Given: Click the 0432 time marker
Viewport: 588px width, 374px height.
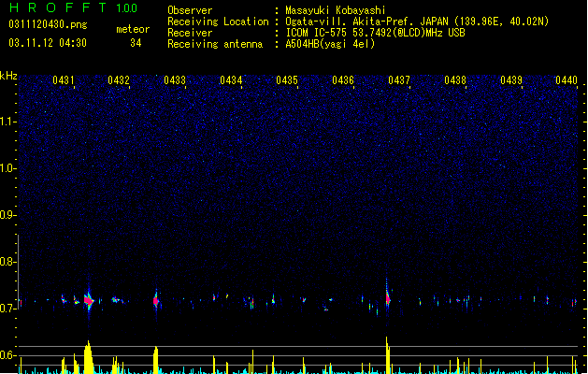Looking at the screenshot, I should [x=119, y=80].
